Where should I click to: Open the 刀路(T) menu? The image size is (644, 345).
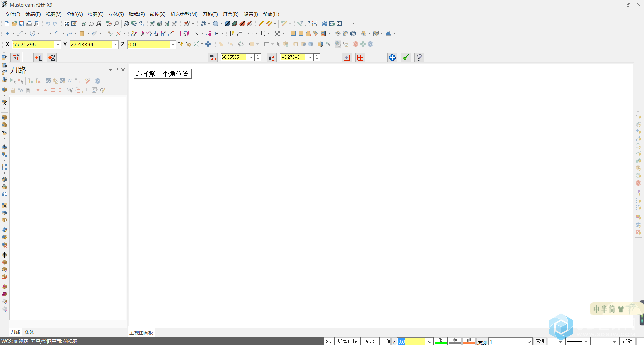pyautogui.click(x=210, y=14)
